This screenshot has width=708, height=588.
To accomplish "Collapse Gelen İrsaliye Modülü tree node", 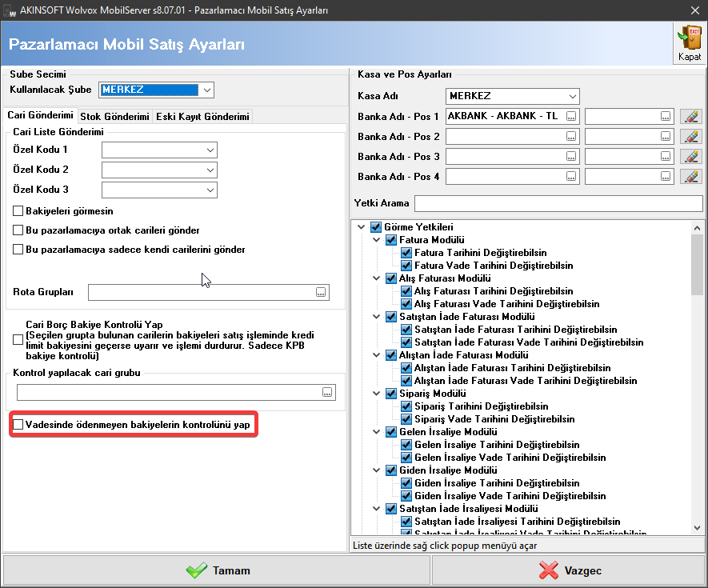I will click(x=377, y=432).
